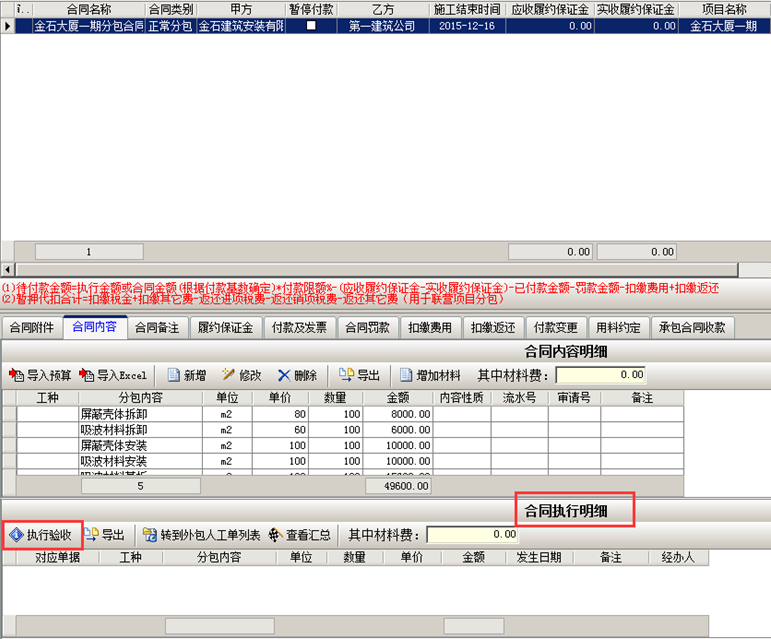Select the 付款及发票 tab

(x=299, y=327)
